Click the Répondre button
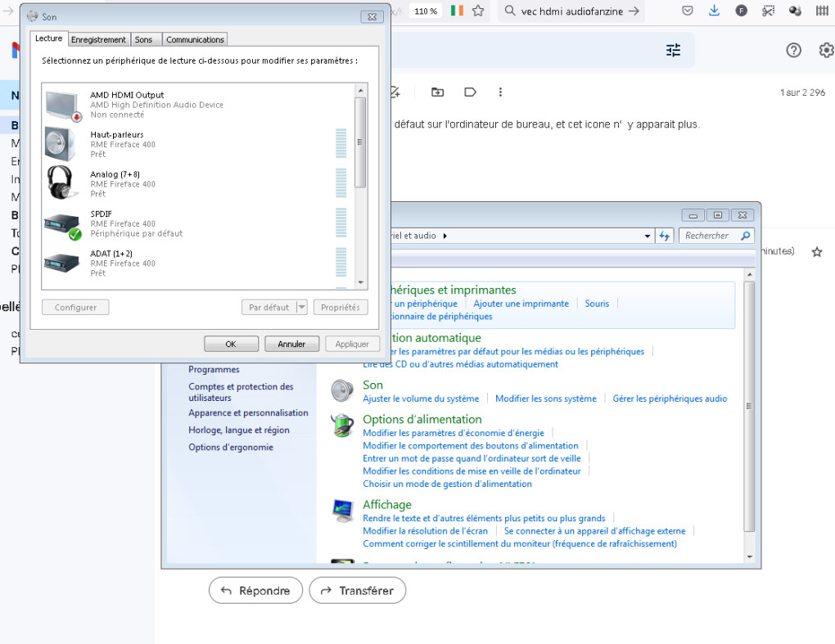Viewport: 835px width, 644px height. [x=255, y=590]
